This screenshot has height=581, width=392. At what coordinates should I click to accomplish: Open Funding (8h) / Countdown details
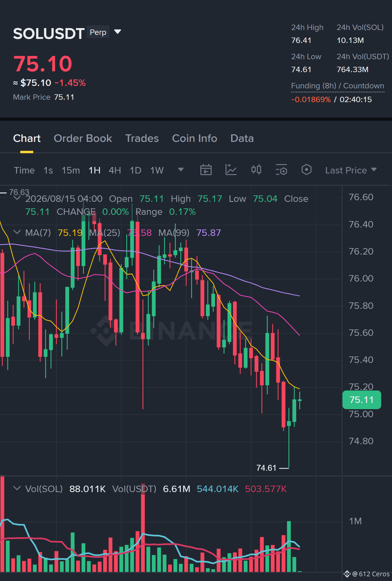coord(338,86)
